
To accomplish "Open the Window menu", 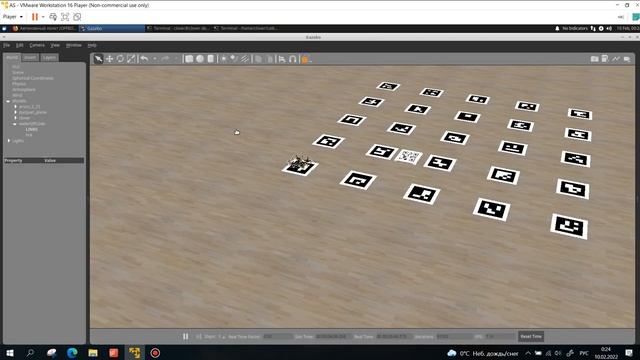I will coord(73,45).
